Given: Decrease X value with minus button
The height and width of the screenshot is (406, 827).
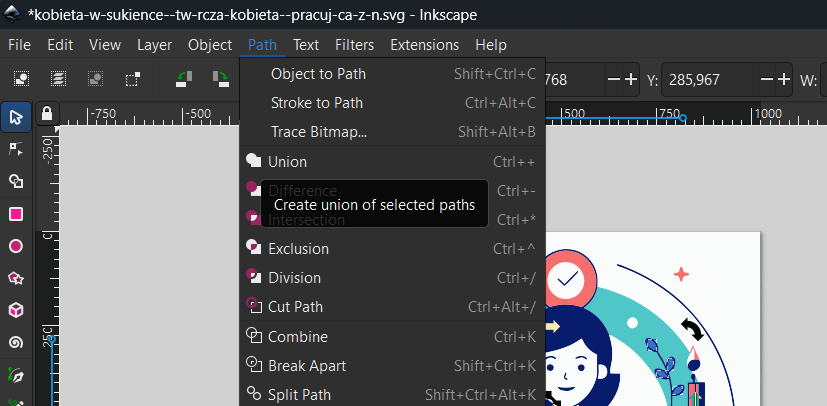Looking at the screenshot, I should point(614,80).
